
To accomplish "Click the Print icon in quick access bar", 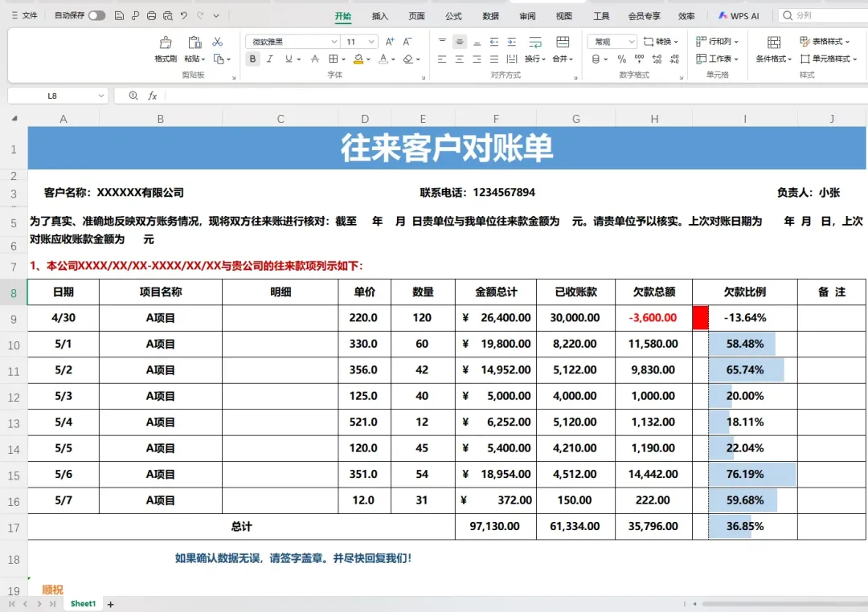I will click(x=151, y=15).
